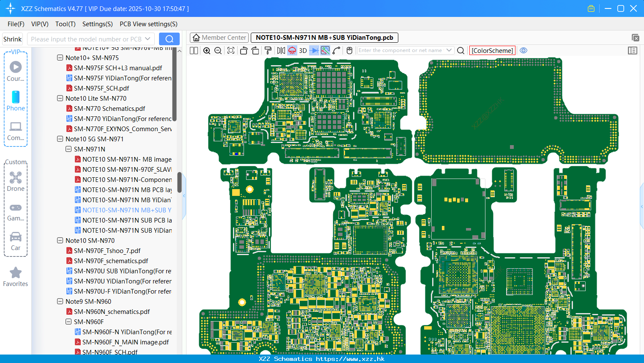The image size is (644, 363).
Task: Open SM-N960N_schematics.pdf
Action: (x=108, y=311)
